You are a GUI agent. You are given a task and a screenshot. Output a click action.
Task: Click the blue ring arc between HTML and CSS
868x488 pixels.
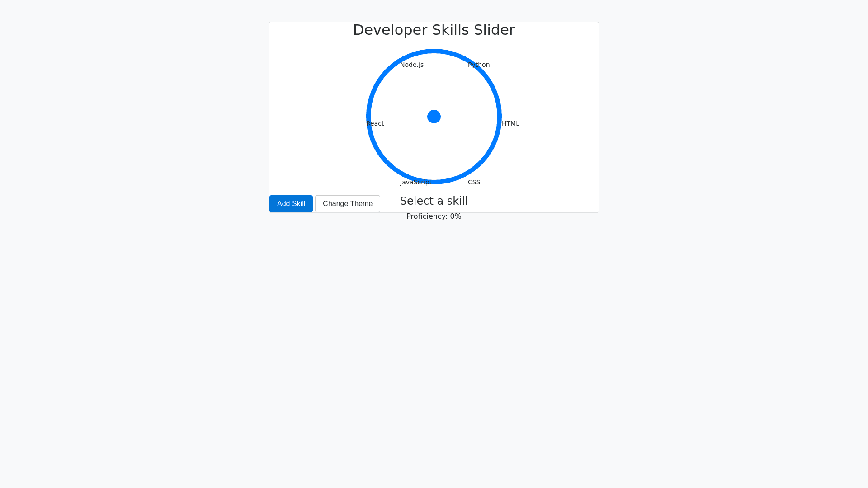click(491, 149)
